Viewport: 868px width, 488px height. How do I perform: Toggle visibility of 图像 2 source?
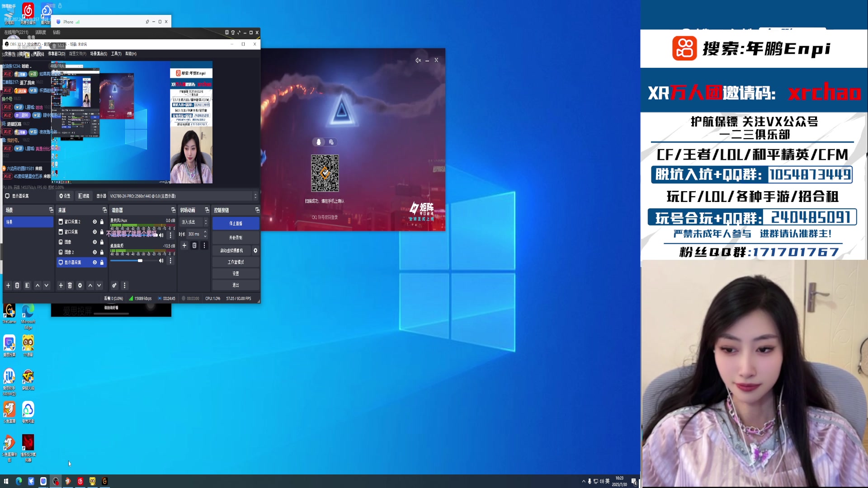(95, 252)
